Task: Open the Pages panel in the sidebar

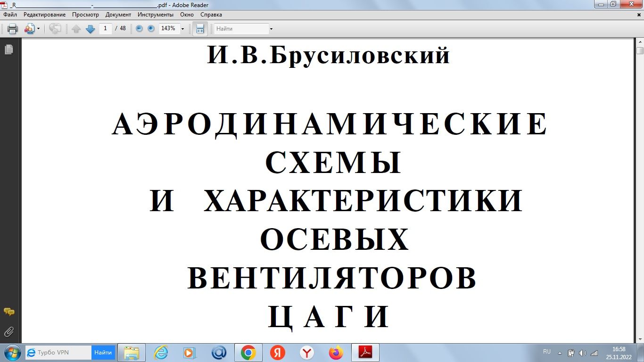Action: pyautogui.click(x=8, y=49)
